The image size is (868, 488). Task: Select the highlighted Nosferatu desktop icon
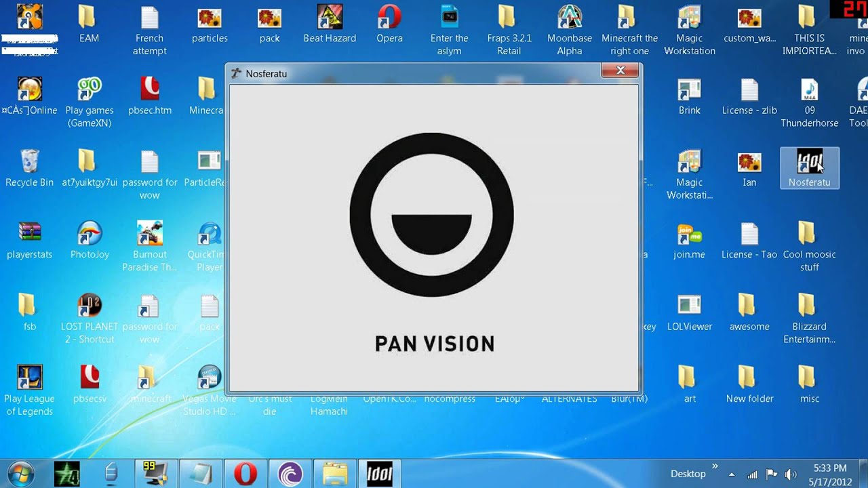(x=810, y=168)
